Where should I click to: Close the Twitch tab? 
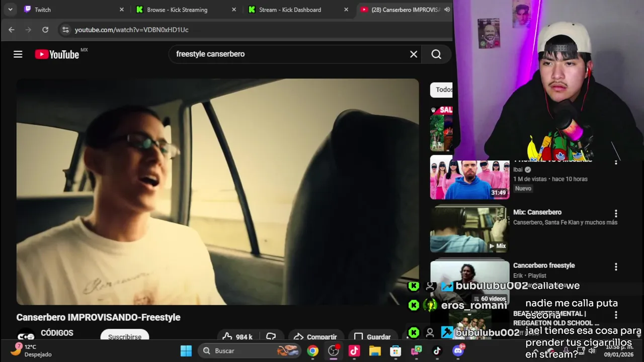[122, 10]
